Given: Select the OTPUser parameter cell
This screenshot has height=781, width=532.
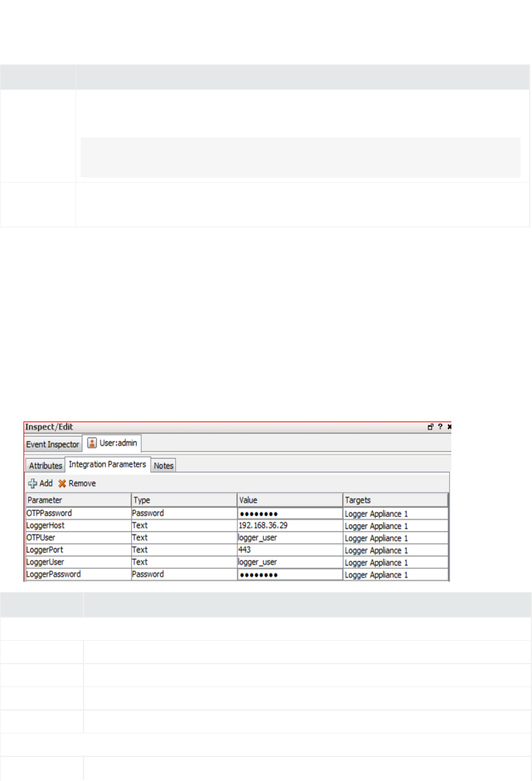Looking at the screenshot, I should [x=78, y=538].
